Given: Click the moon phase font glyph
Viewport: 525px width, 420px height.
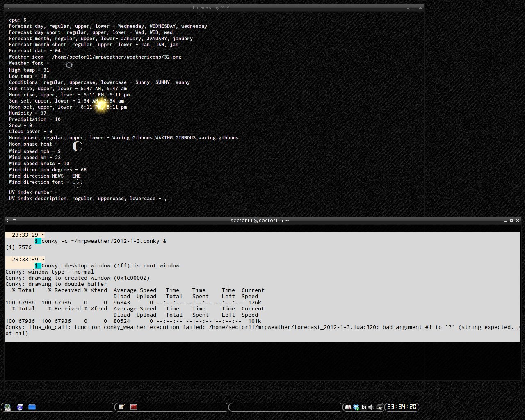Looking at the screenshot, I should tap(78, 146).
